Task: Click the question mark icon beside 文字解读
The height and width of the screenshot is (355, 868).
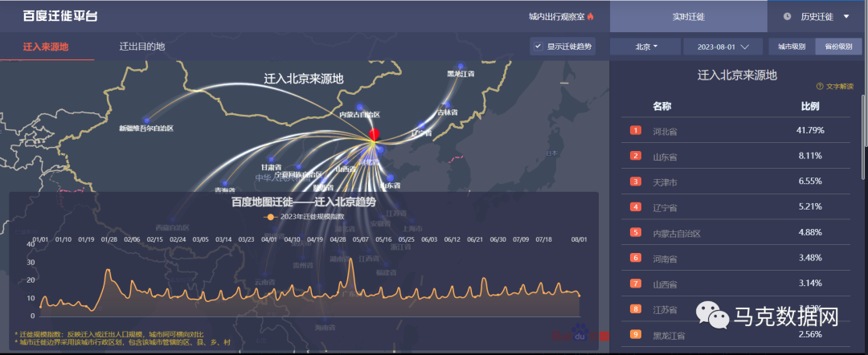Action: point(820,86)
